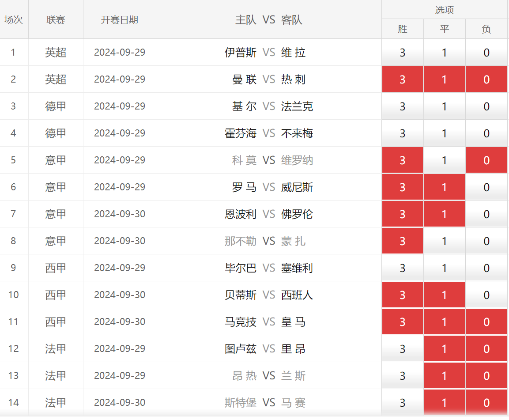Click the 英超 league cell for 伊普斯 row
Viewport: 509px width, 420px height.
[56, 52]
